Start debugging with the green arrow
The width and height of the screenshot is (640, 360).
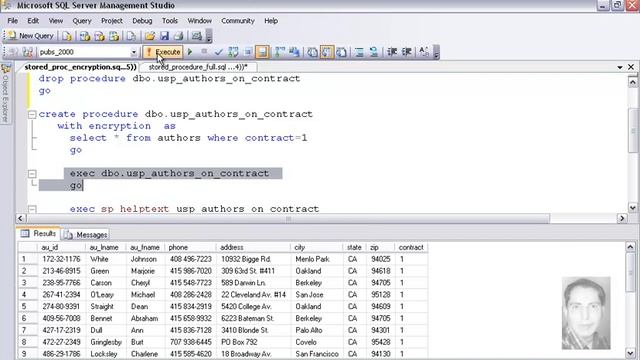(190, 52)
